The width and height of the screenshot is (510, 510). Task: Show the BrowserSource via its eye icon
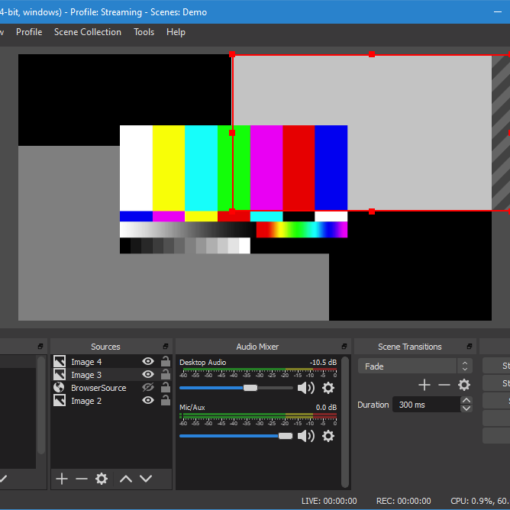coord(148,387)
